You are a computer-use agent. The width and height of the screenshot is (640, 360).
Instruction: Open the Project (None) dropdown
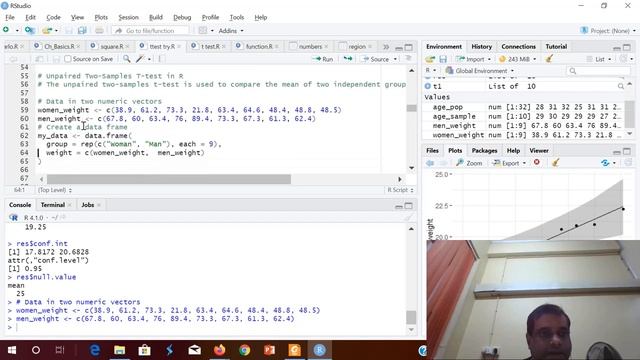608,31
